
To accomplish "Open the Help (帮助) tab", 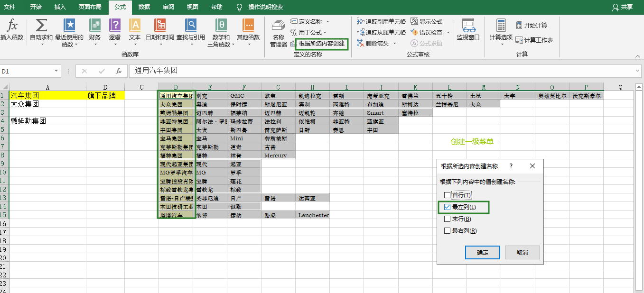I will [x=216, y=7].
